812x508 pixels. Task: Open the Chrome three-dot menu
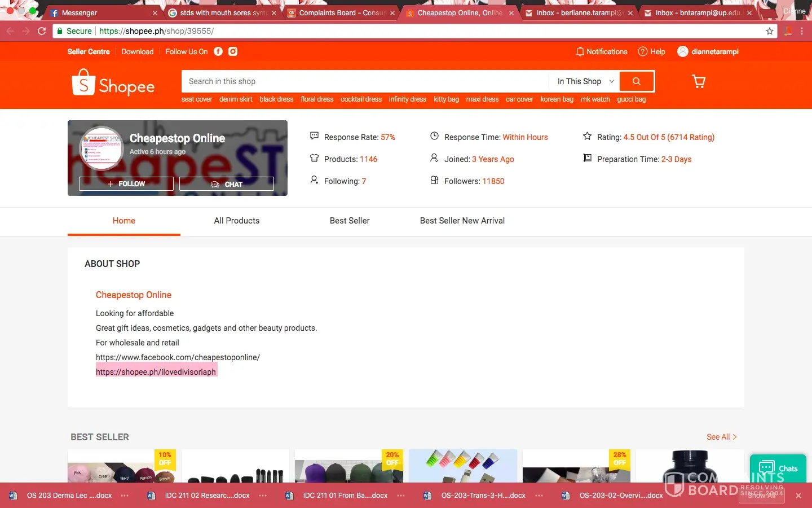[x=802, y=31]
